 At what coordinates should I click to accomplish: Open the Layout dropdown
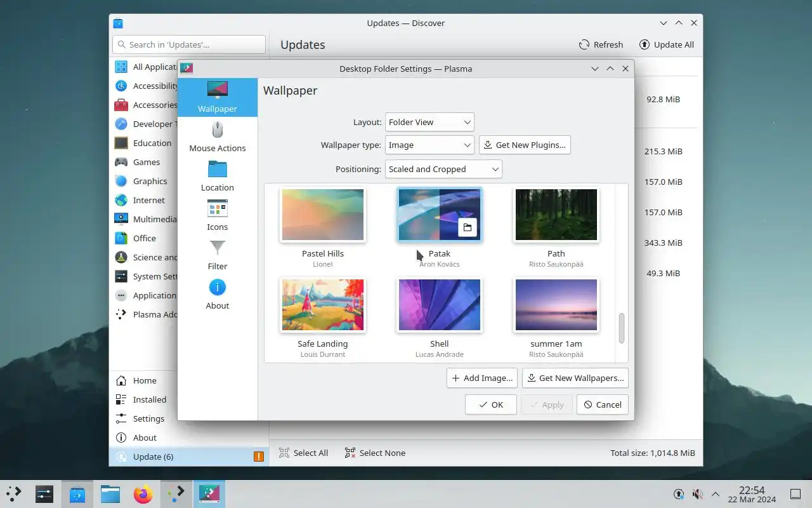(429, 122)
